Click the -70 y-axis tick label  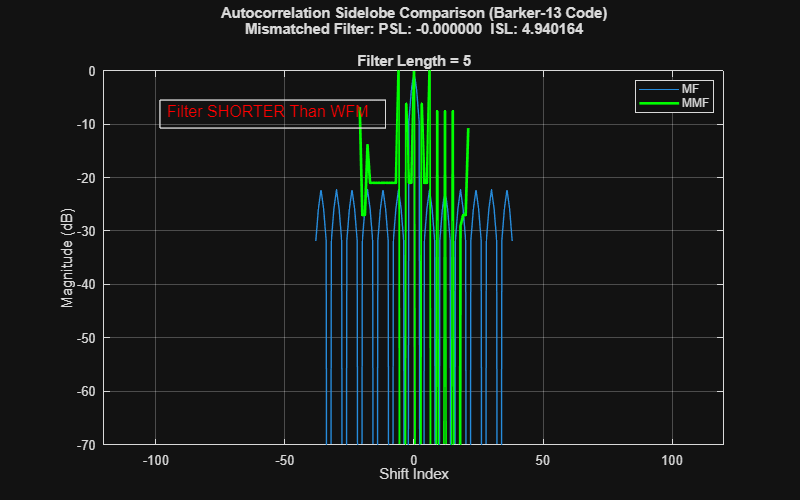pyautogui.click(x=86, y=445)
